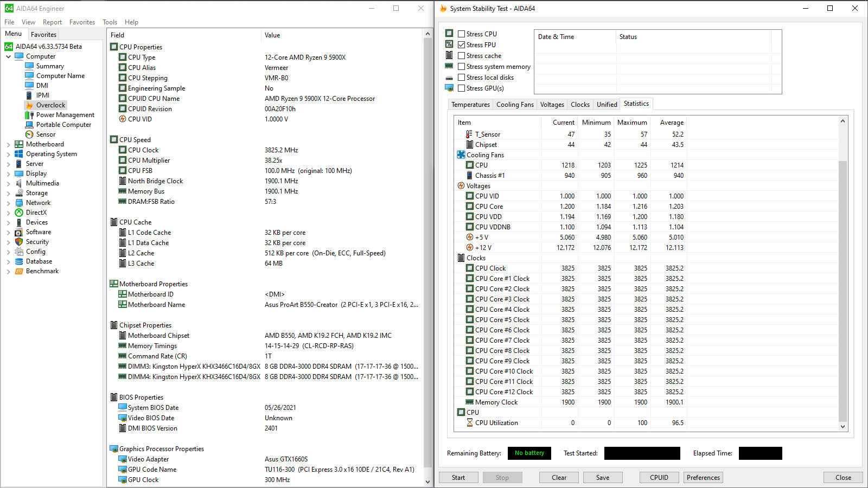Expand the Display tree node
The image size is (868, 488).
click(x=9, y=174)
